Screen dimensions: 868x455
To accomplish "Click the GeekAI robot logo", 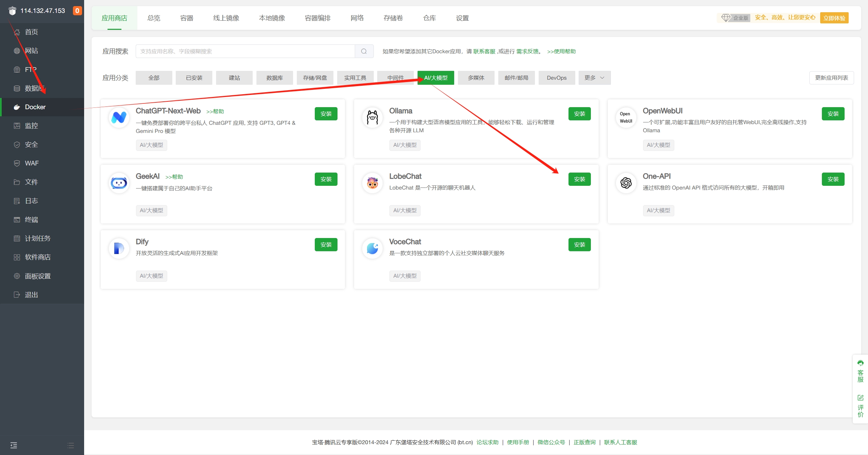I will [x=119, y=183].
